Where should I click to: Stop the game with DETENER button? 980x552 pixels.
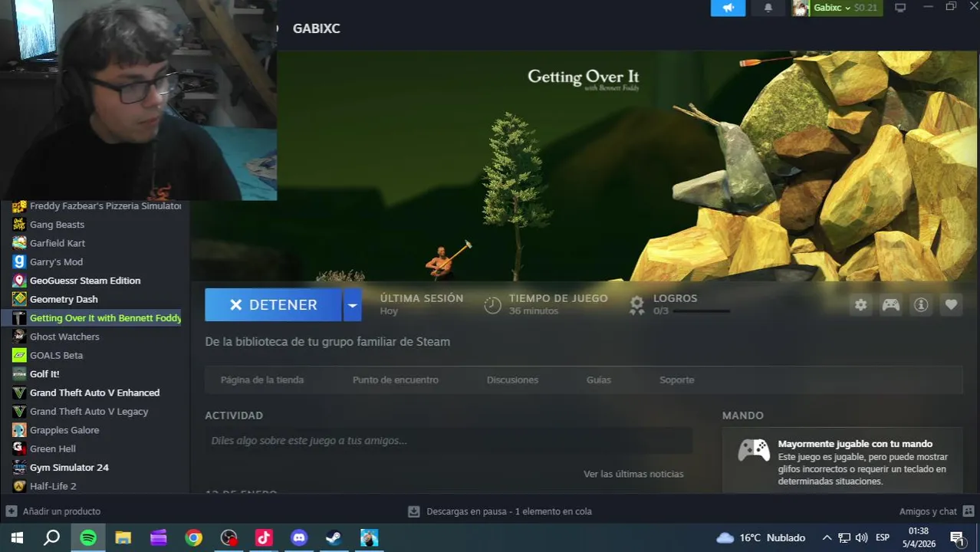[273, 304]
